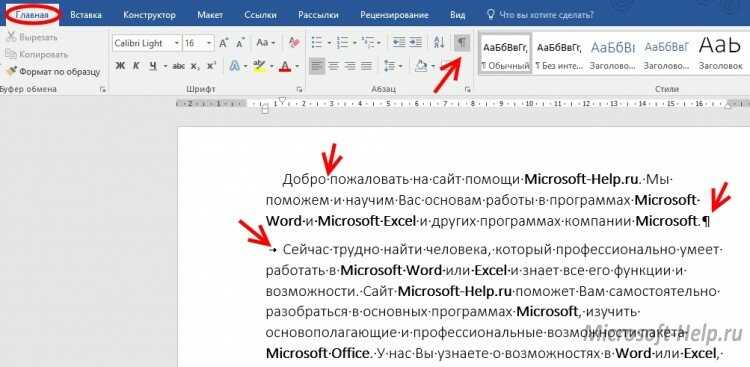Screen dimensions: 750x367
Task: Insert a bulleted list
Action: point(317,43)
